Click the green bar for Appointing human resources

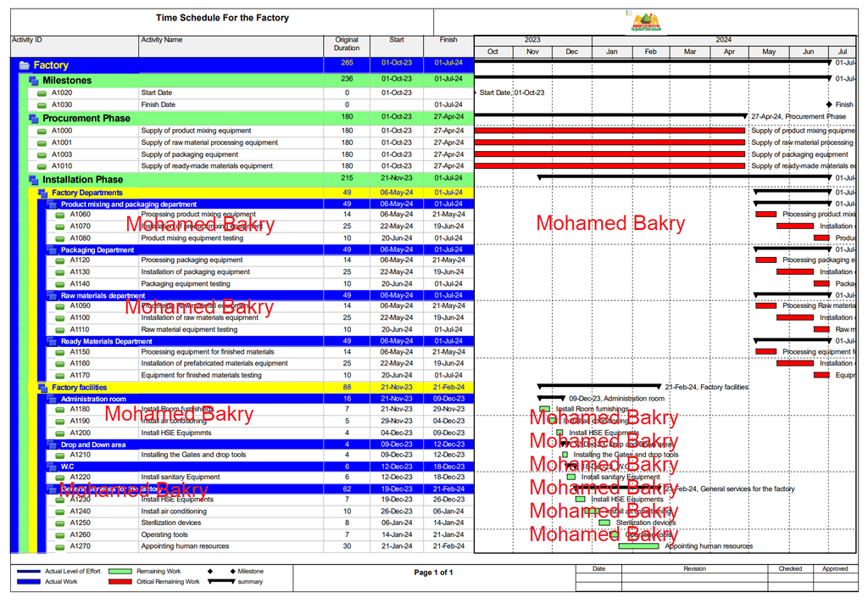tap(639, 546)
